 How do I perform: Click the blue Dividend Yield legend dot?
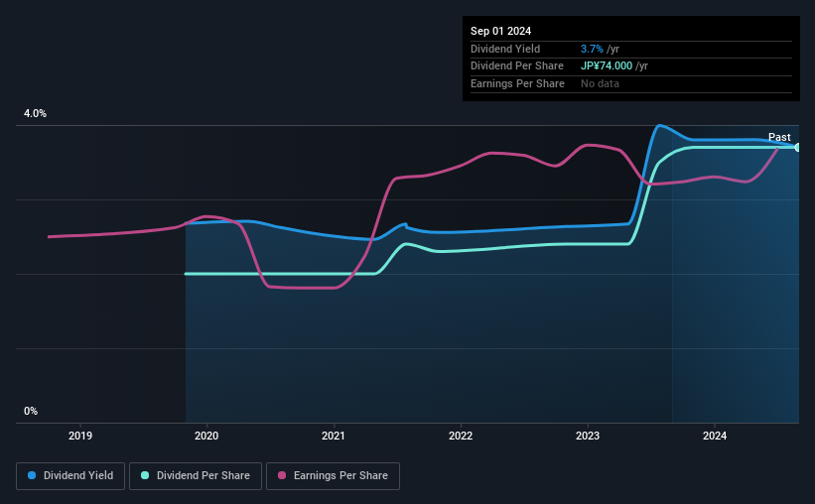coord(32,475)
